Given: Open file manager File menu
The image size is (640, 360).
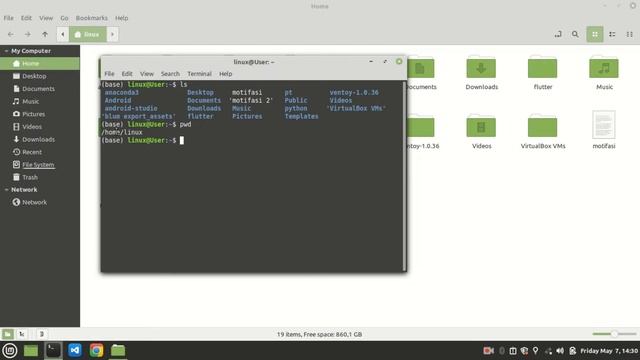Looking at the screenshot, I should point(9,18).
